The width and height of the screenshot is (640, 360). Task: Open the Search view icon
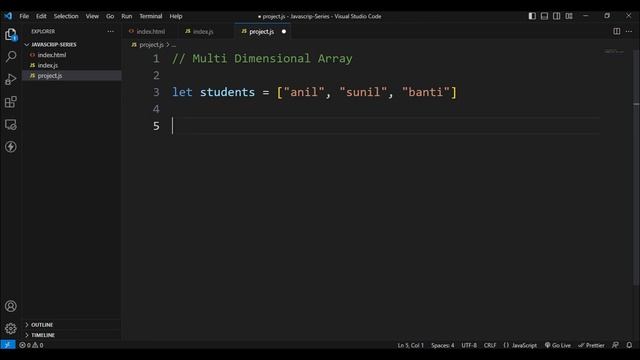[x=11, y=57]
